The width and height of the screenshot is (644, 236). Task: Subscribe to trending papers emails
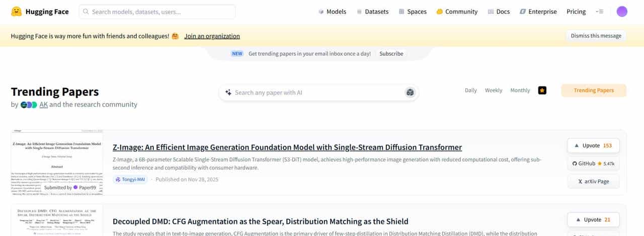[391, 54]
